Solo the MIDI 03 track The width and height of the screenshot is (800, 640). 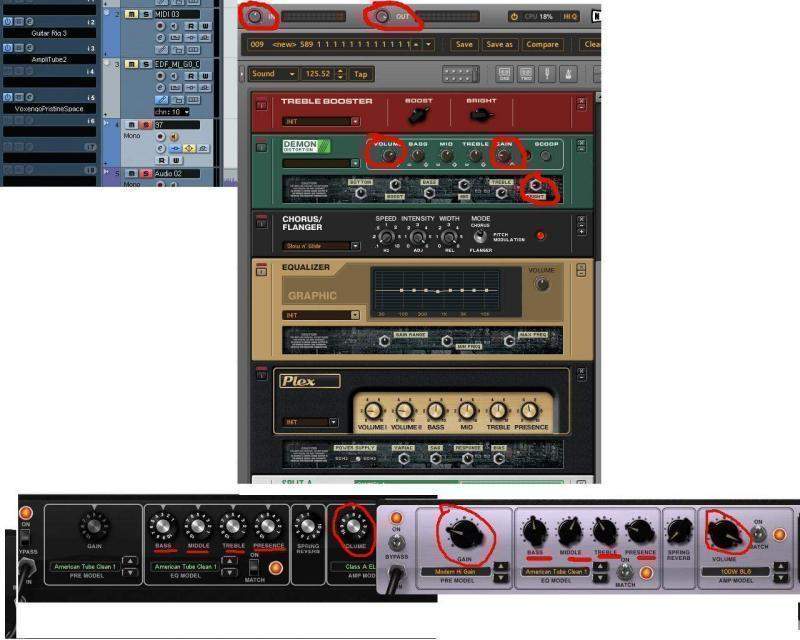145,15
